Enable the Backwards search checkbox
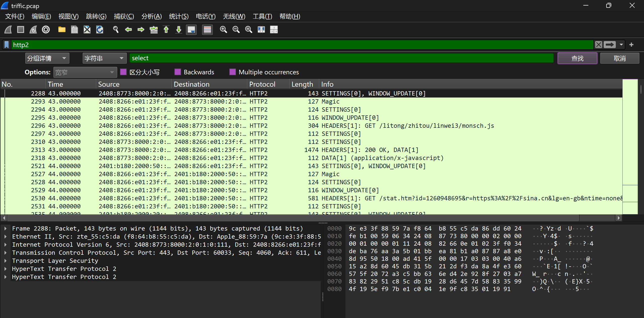The width and height of the screenshot is (644, 318). pos(178,72)
